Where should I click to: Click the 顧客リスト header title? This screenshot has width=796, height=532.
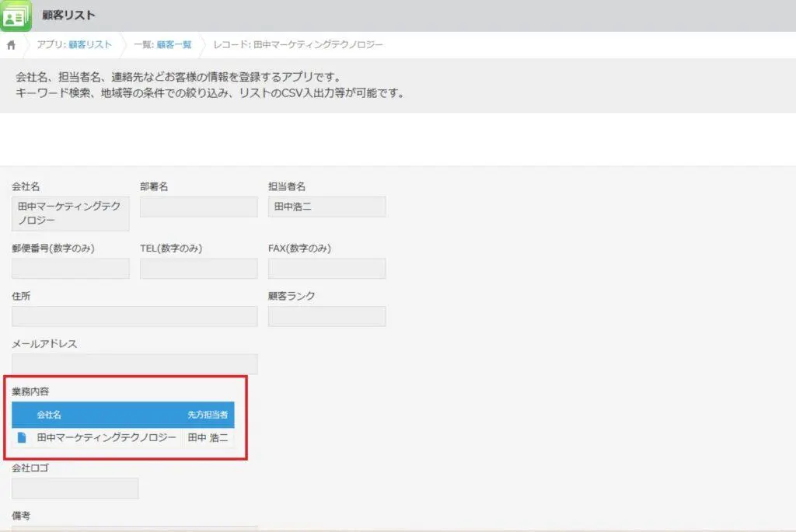[68, 16]
